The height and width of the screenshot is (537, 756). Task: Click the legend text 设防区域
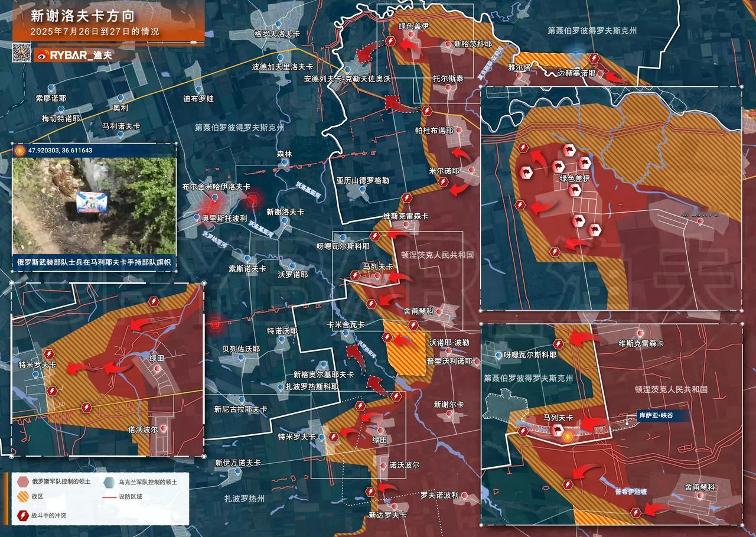(131, 497)
